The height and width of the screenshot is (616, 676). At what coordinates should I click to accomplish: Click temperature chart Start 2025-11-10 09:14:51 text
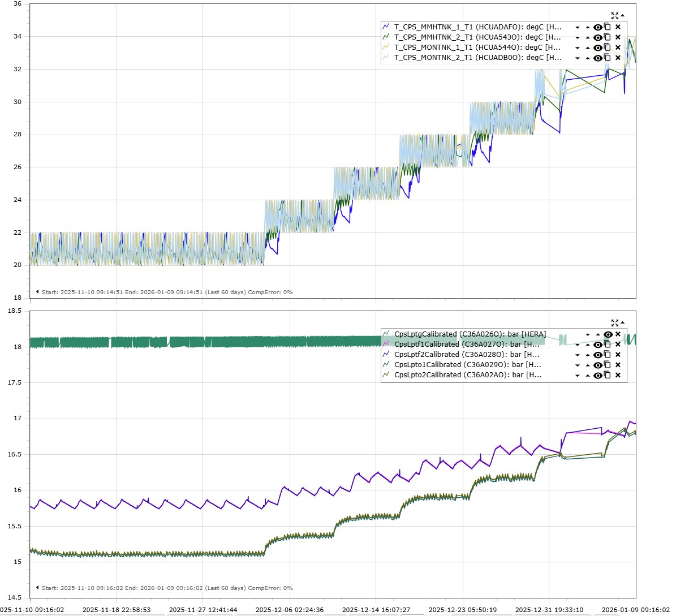click(x=83, y=292)
